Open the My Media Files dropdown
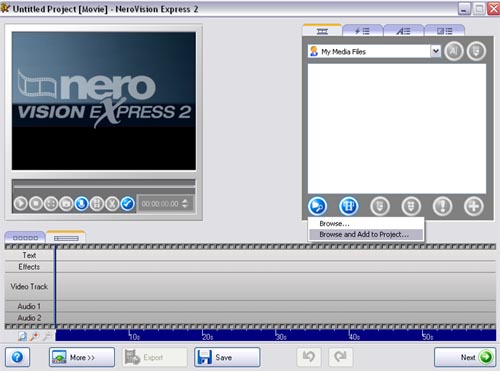The width and height of the screenshot is (500, 371). coord(435,51)
